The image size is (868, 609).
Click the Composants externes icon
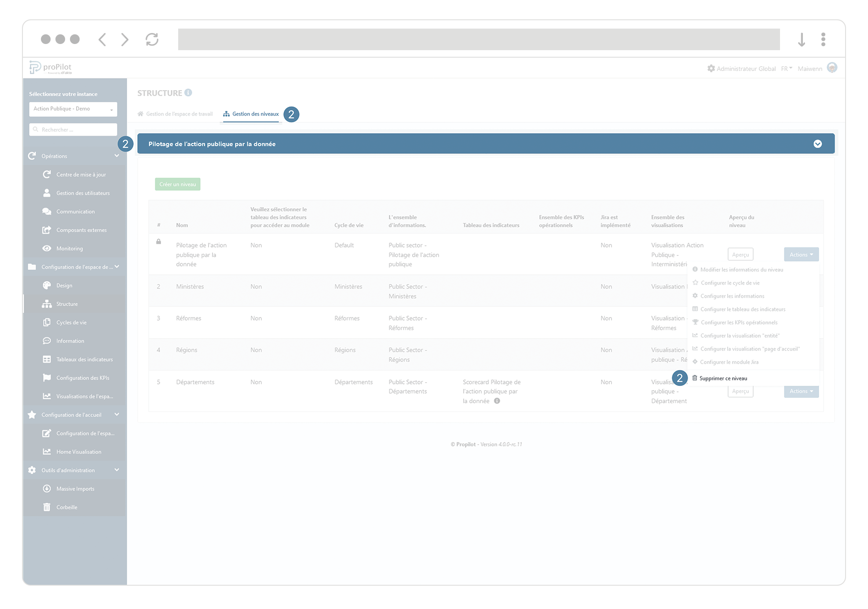tap(47, 230)
